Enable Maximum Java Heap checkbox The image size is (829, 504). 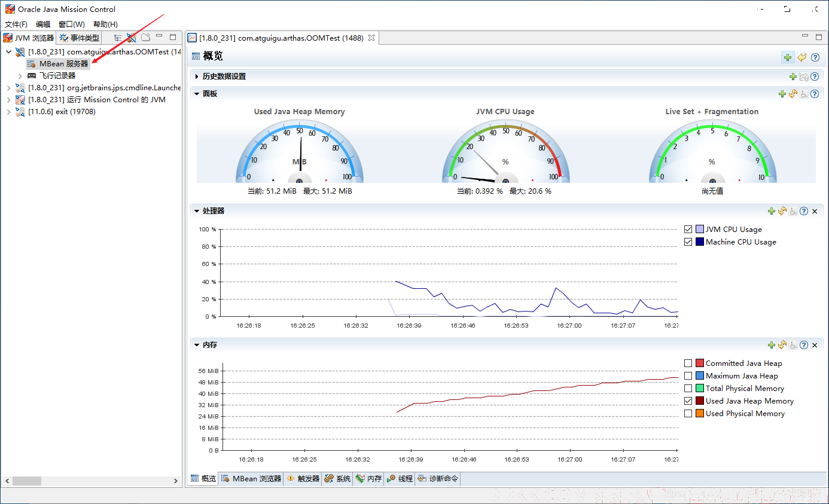tap(688, 375)
